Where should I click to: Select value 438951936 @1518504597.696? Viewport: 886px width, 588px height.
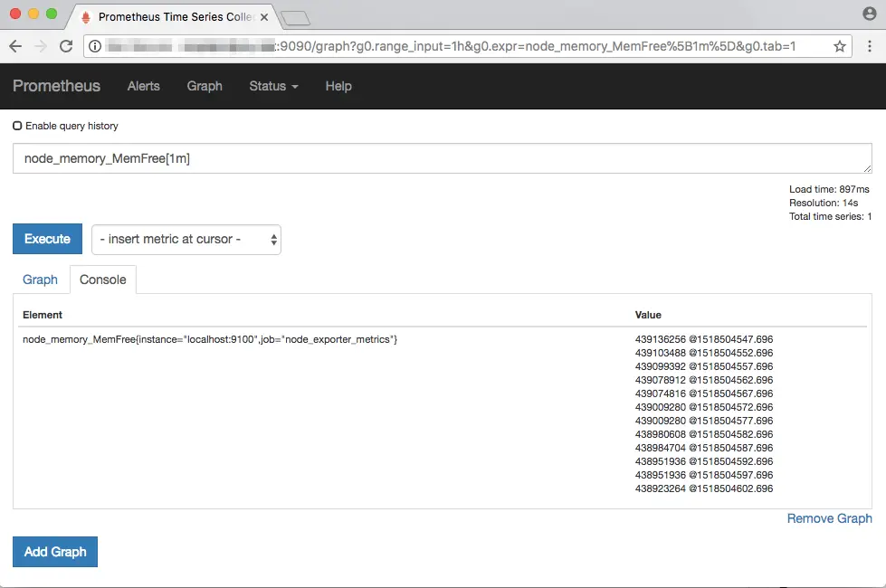704,475
